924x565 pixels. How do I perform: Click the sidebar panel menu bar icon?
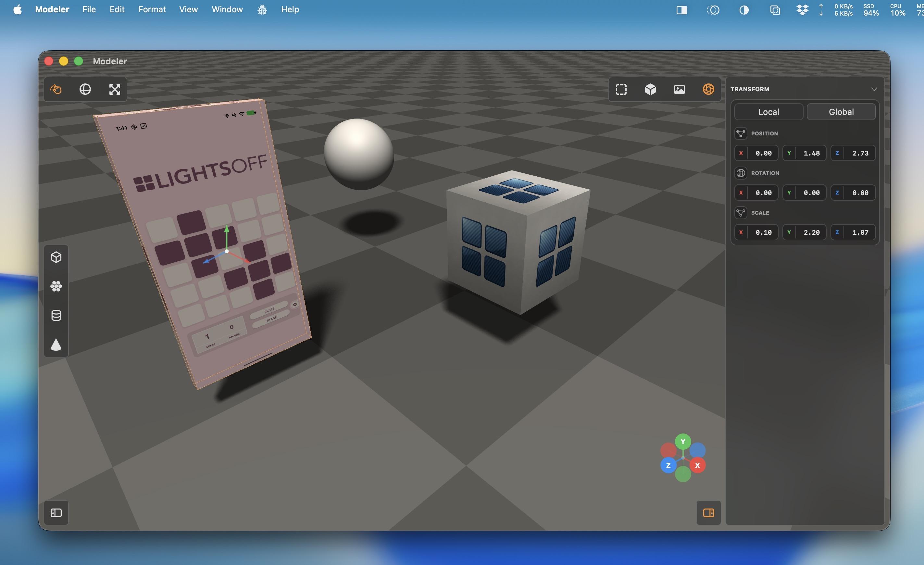682,10
